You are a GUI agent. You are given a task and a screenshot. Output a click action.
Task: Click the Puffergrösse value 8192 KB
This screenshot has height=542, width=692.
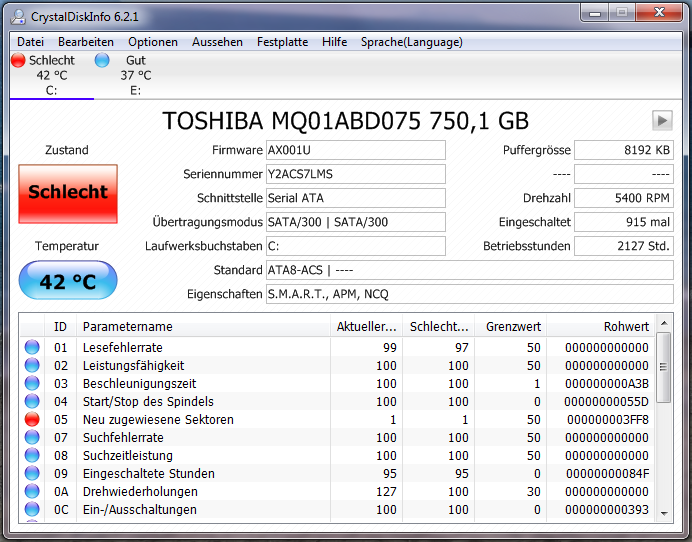point(624,150)
